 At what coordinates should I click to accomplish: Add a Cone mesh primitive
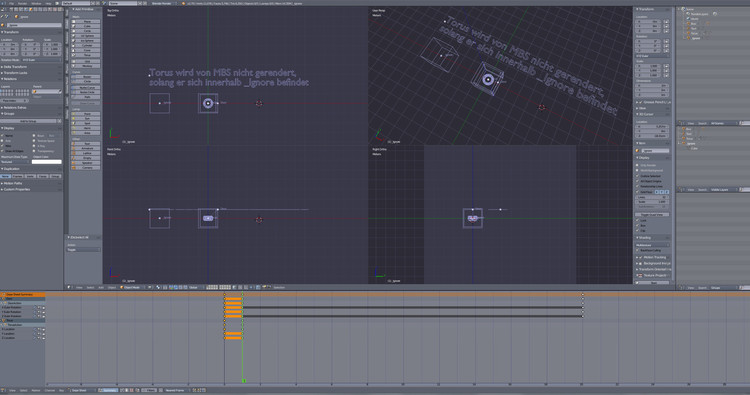pyautogui.click(x=86, y=50)
